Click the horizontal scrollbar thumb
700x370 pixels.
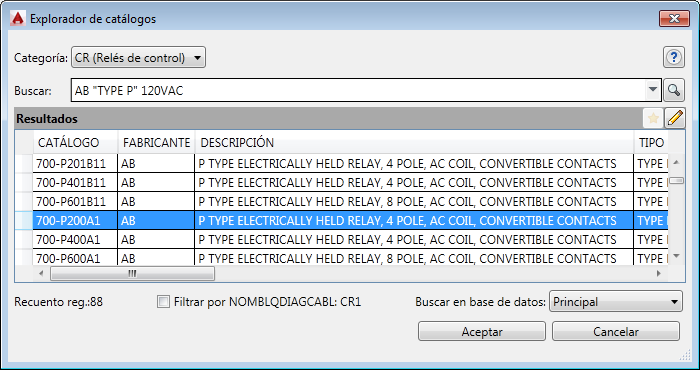[132, 274]
